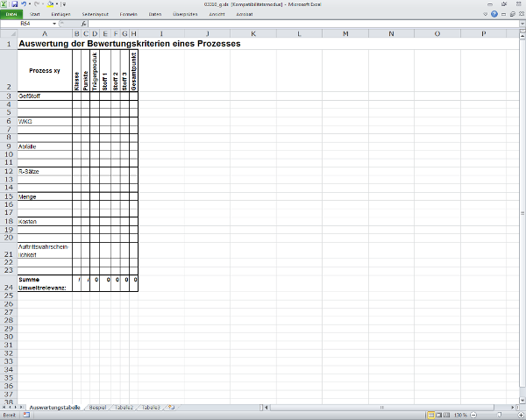Switch to the Formeln ribbon tab
The width and height of the screenshot is (526, 420).
point(128,15)
